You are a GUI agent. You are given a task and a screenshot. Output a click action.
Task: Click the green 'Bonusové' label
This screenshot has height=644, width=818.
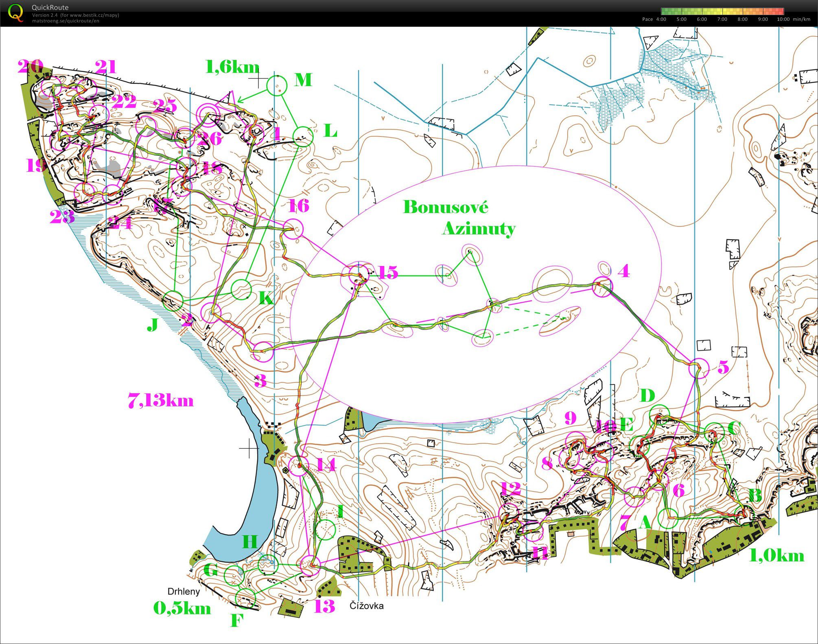click(446, 207)
